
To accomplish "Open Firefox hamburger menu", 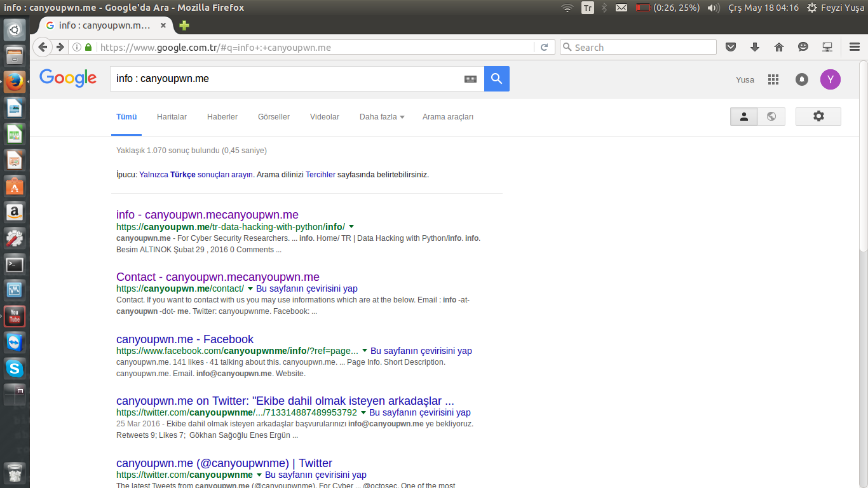I will click(x=855, y=47).
